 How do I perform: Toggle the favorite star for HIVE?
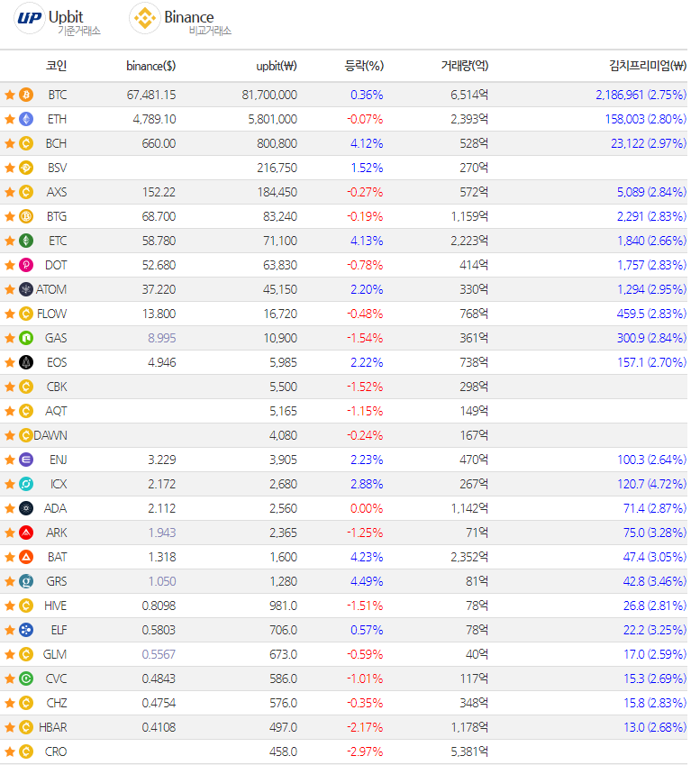point(10,606)
